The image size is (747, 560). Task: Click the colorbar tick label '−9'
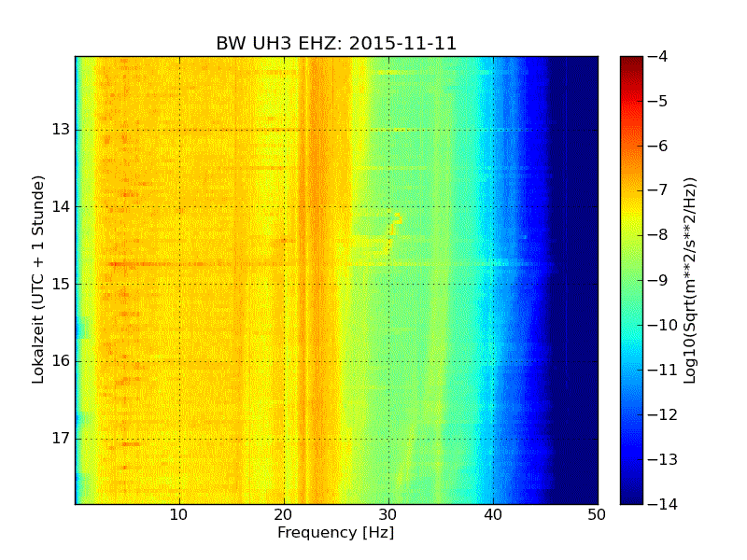point(658,280)
